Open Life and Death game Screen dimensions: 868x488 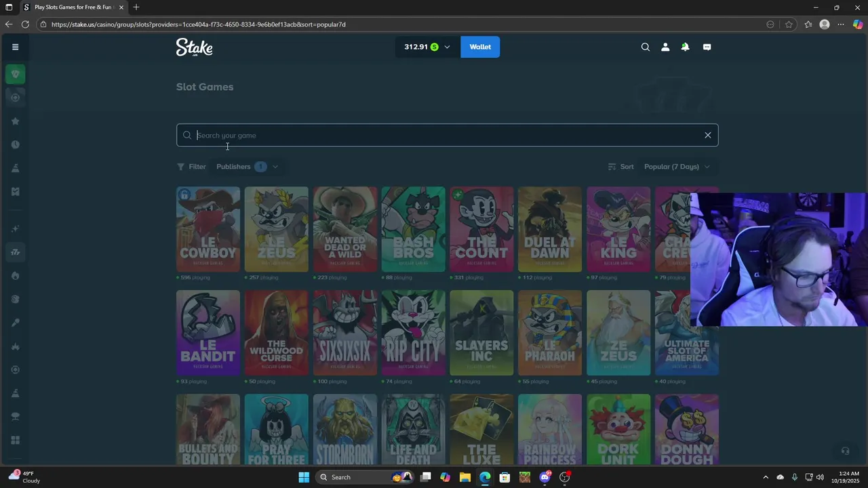pyautogui.click(x=414, y=430)
